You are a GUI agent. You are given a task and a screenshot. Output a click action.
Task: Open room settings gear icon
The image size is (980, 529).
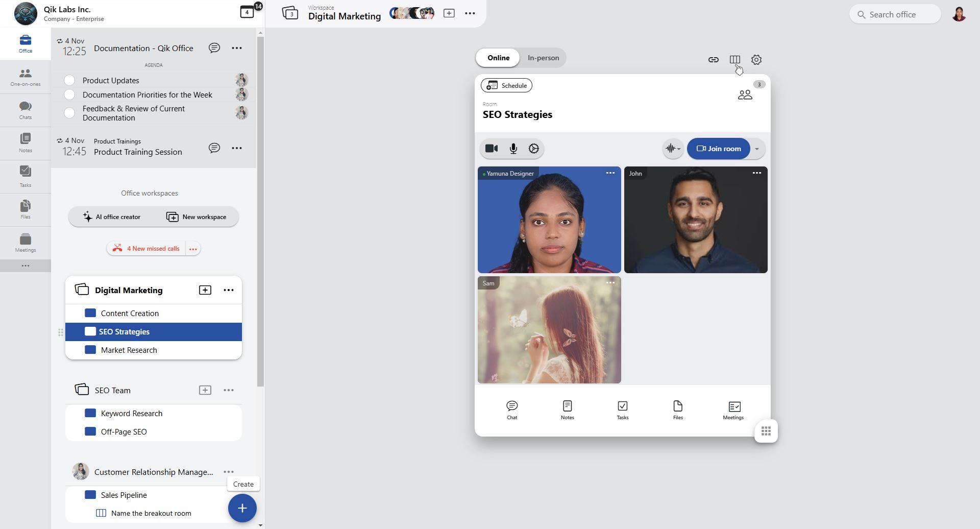point(756,60)
